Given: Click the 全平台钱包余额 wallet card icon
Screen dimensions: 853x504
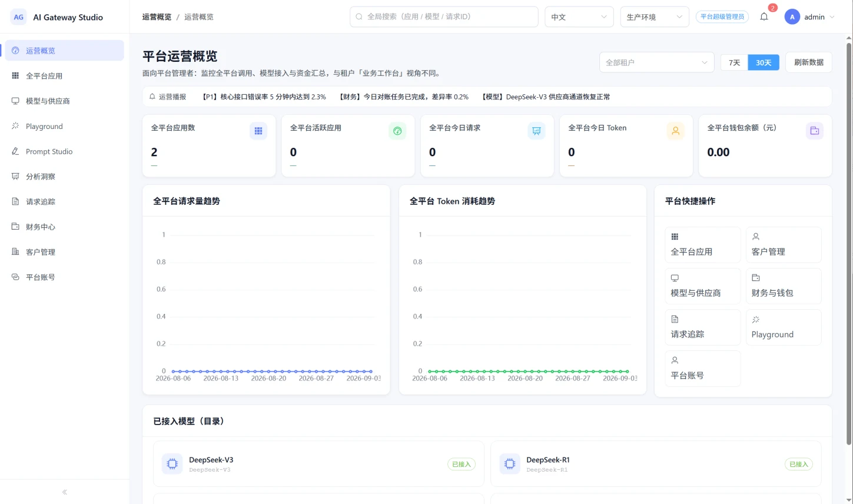Looking at the screenshot, I should (x=814, y=131).
